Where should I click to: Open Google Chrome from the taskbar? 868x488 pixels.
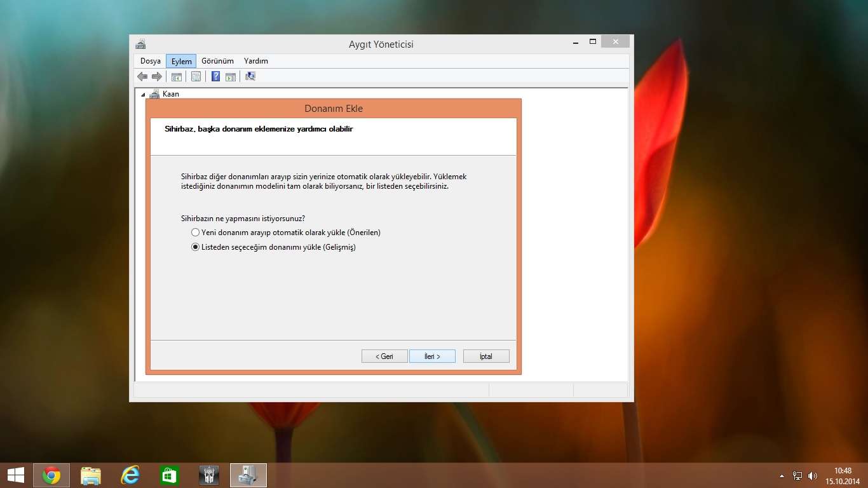(x=51, y=475)
